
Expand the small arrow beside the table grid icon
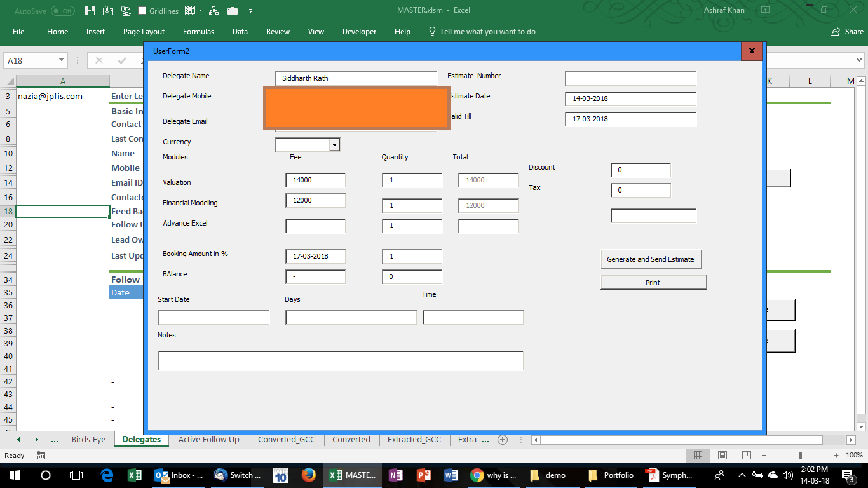pyautogui.click(x=200, y=11)
